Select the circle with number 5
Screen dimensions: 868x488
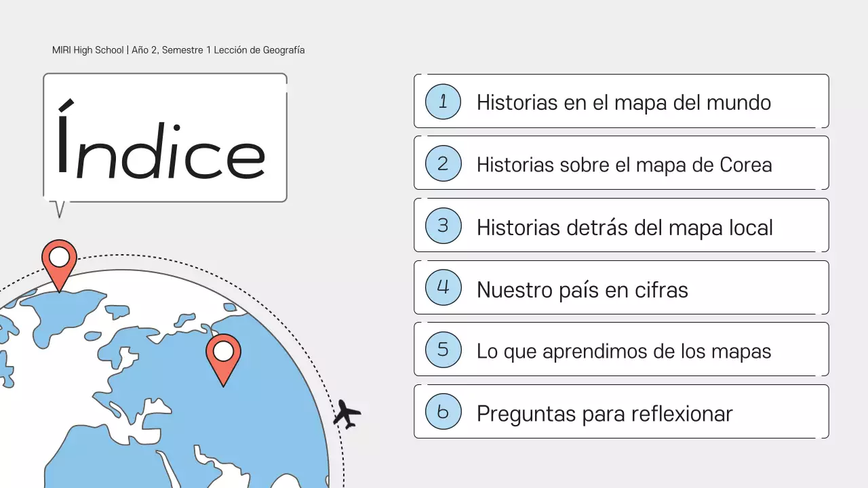coord(443,348)
